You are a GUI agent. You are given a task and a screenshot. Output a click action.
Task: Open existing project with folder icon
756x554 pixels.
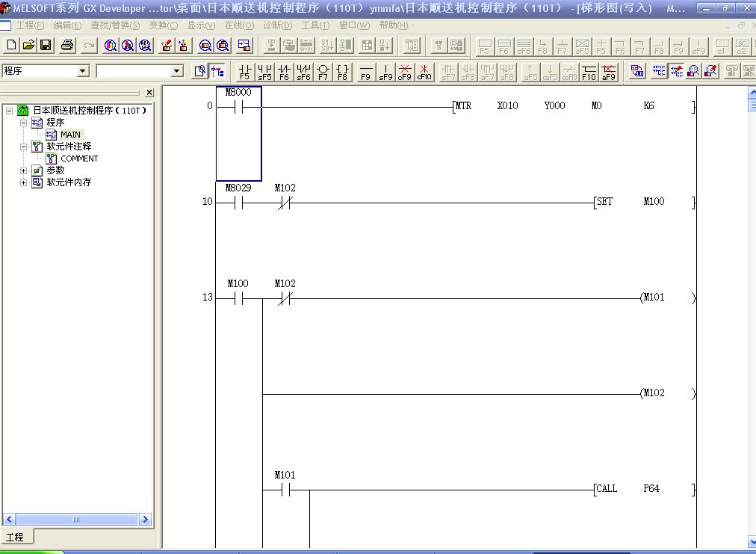click(28, 46)
